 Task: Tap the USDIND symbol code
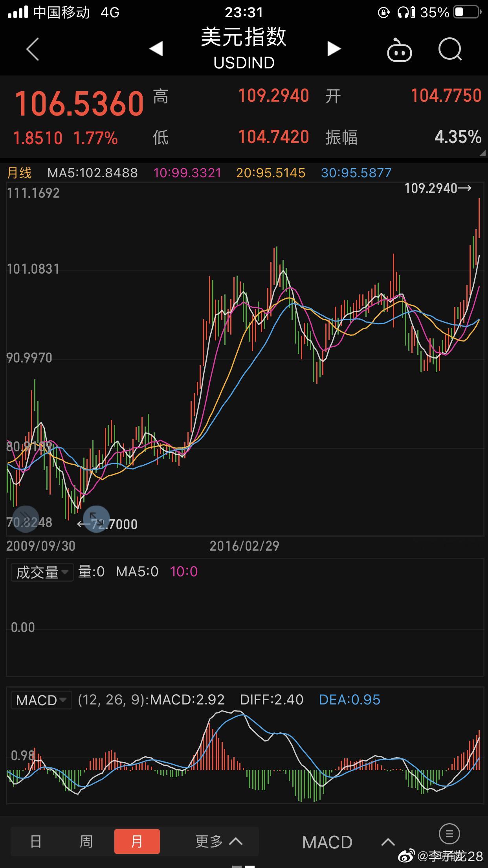pyautogui.click(x=244, y=63)
